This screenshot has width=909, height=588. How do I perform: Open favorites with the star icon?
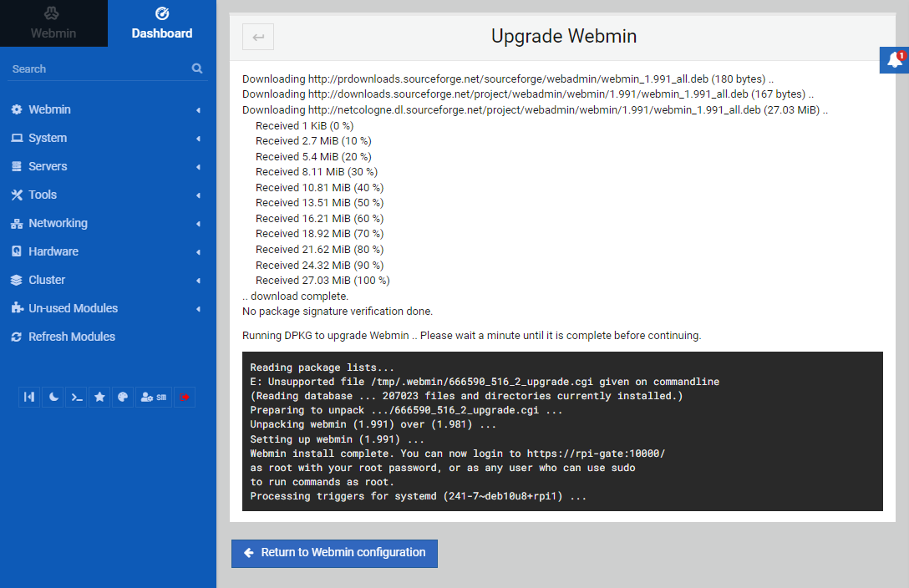(99, 397)
